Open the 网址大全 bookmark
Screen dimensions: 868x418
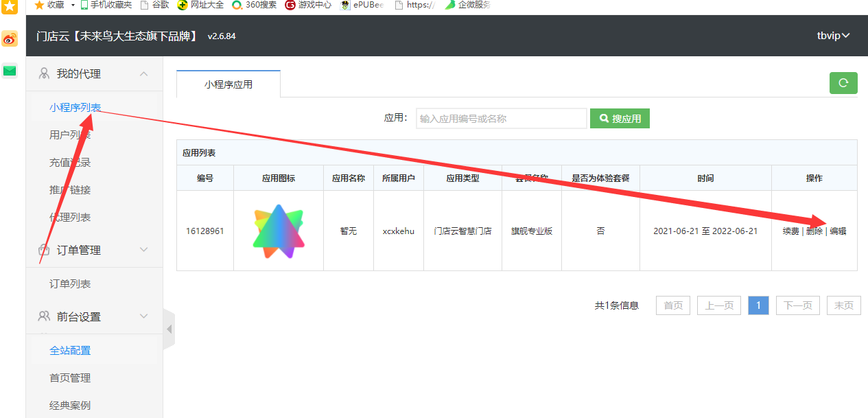pyautogui.click(x=200, y=5)
